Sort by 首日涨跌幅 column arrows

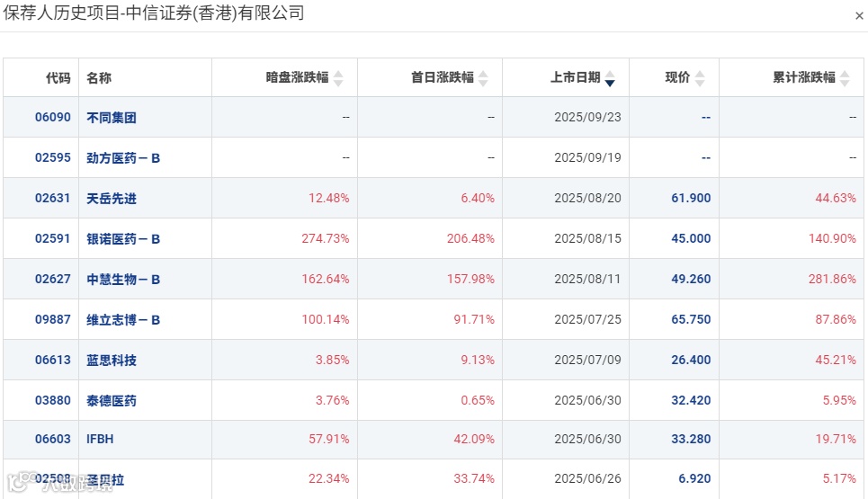(x=483, y=78)
